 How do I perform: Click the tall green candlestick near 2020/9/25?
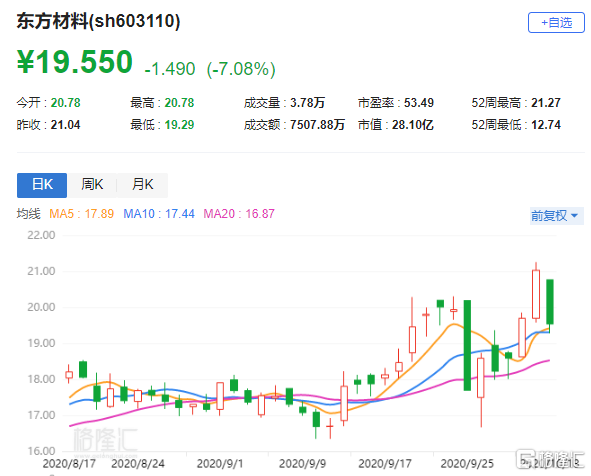pyautogui.click(x=467, y=345)
